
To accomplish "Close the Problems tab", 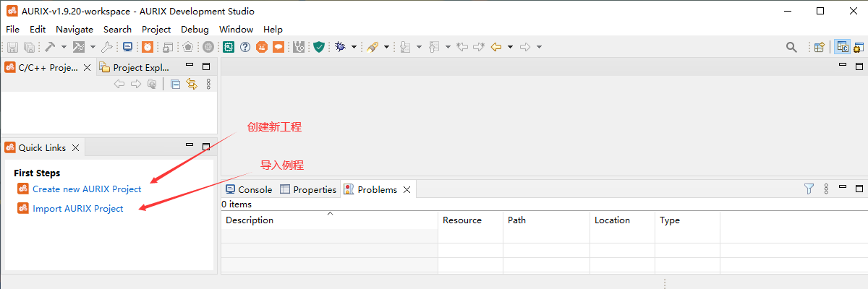I will (x=407, y=189).
